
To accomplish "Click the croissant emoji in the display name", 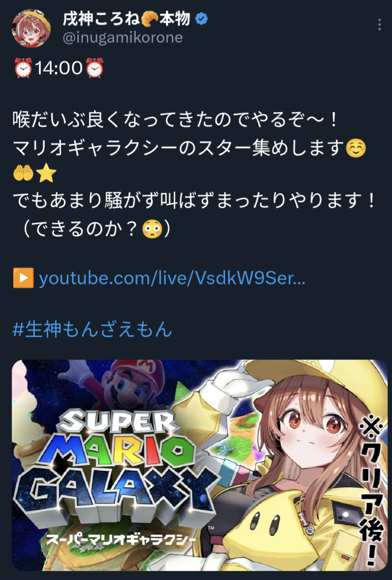I will (149, 19).
